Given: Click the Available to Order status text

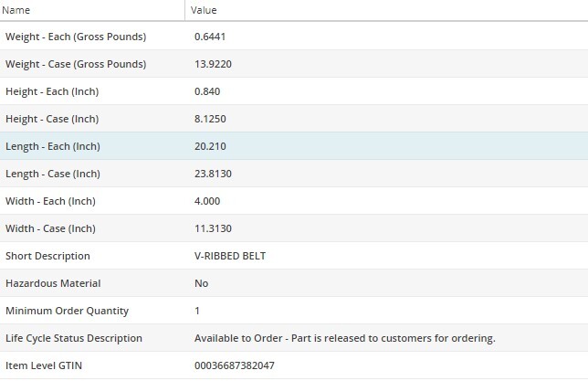Looking at the screenshot, I should [344, 338].
